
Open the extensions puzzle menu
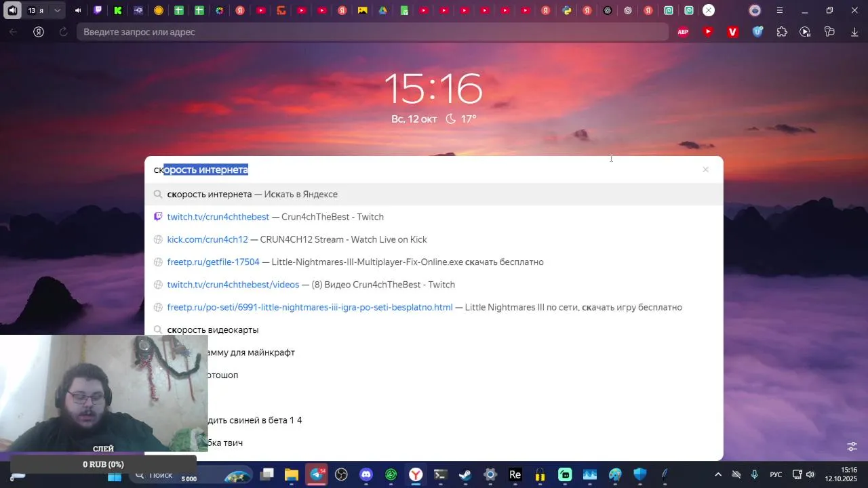[782, 32]
